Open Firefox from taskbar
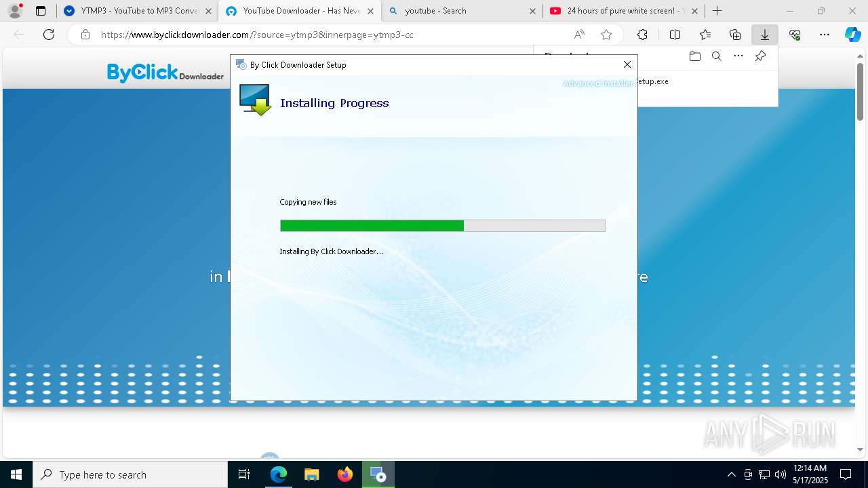 click(x=344, y=474)
